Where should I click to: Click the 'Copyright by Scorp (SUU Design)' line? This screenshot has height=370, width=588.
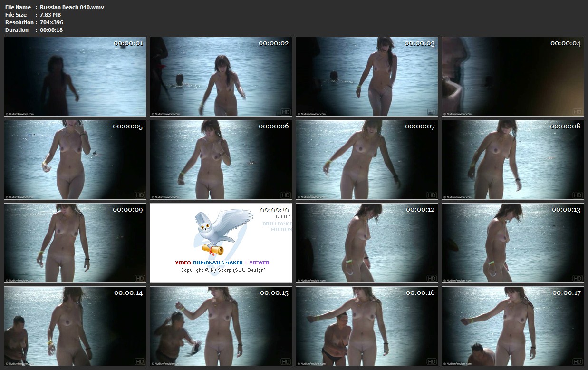(222, 270)
